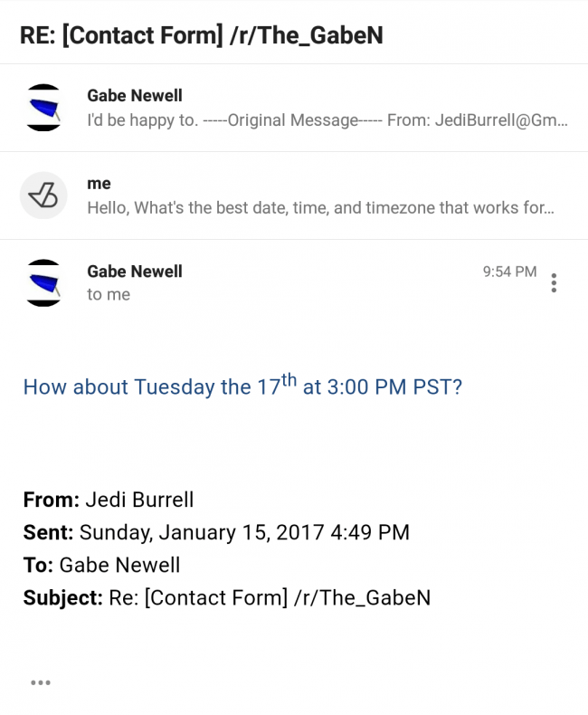Viewport: 588px width, 715px height.
Task: Click the quoted To: Gabe Newell line
Action: click(x=101, y=565)
